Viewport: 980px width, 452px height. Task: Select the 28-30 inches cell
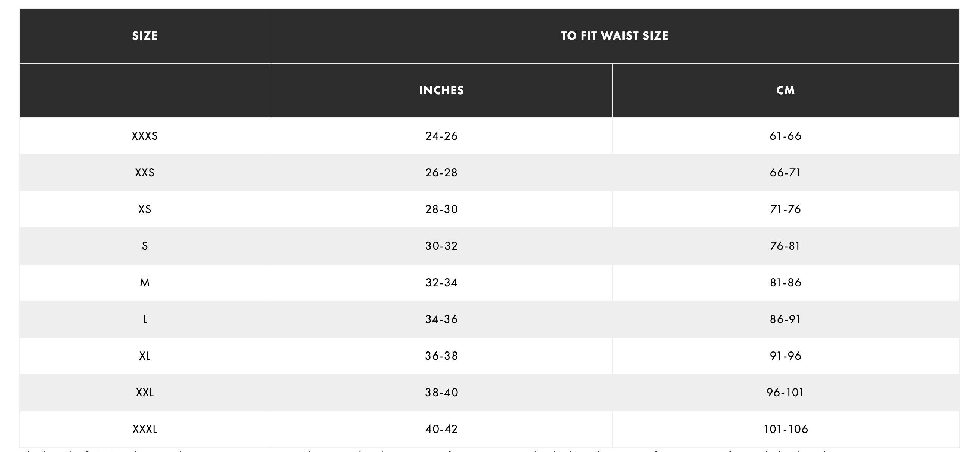(x=442, y=209)
